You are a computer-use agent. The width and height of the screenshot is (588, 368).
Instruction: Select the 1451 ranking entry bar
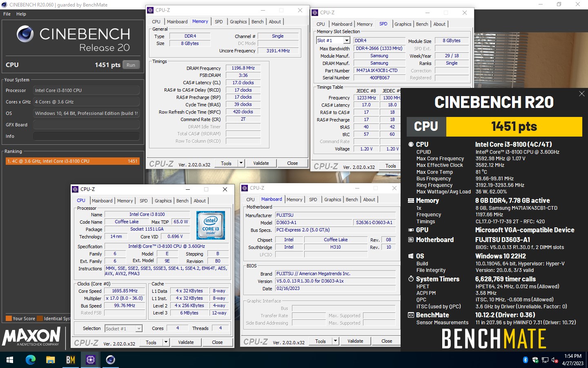(73, 161)
